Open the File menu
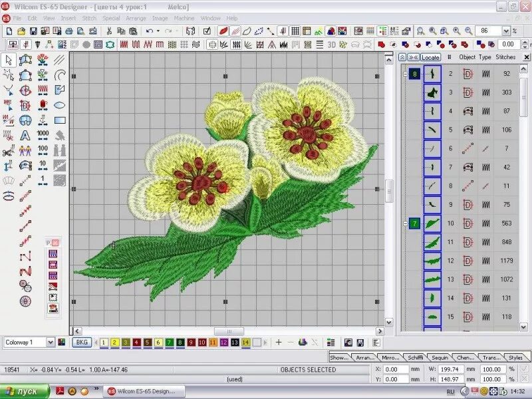Screen dimensions: 532x399 click(17, 19)
